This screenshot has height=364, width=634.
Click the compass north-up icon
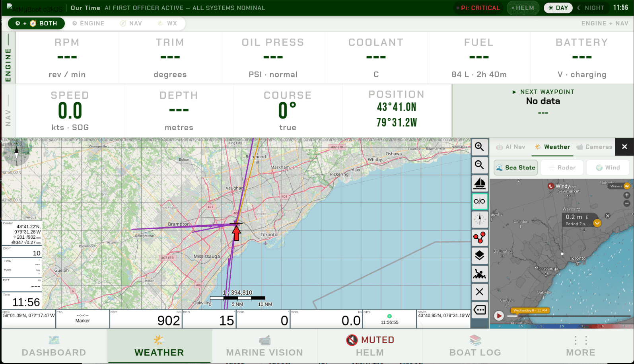(479, 219)
